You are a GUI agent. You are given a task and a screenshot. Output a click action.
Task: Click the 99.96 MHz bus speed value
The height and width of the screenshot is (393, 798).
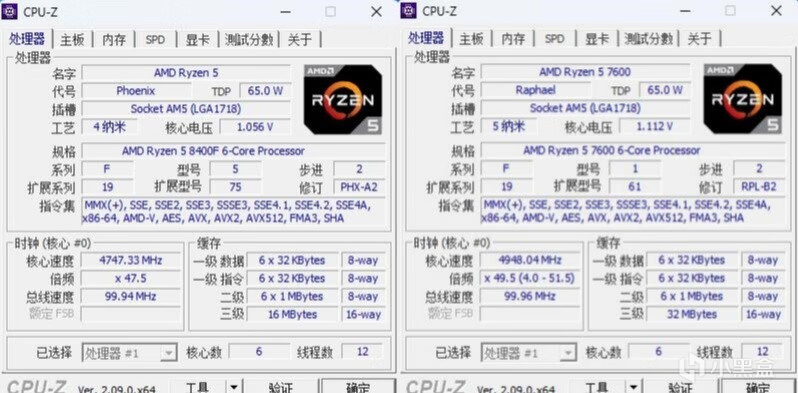[530, 296]
